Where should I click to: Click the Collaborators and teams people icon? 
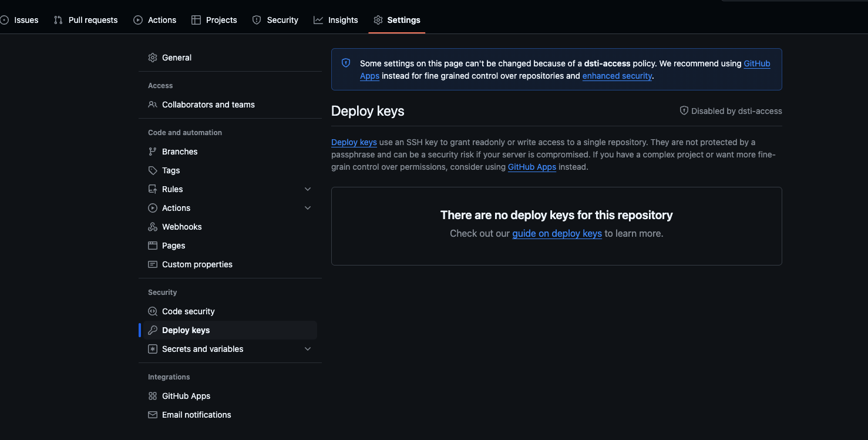click(x=153, y=105)
